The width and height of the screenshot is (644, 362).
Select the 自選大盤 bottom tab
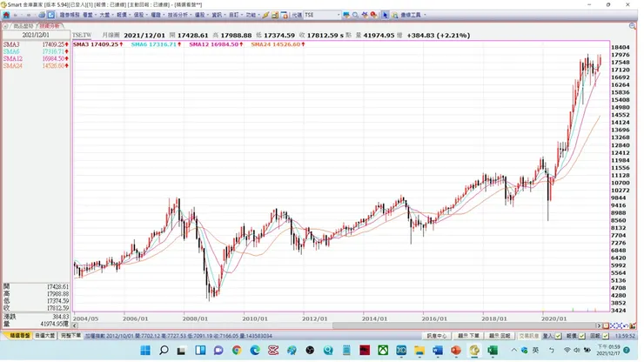[45, 336]
